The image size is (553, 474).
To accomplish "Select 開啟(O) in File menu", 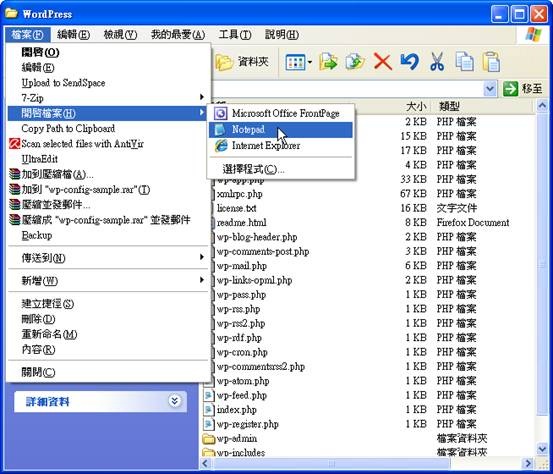I will [x=40, y=52].
